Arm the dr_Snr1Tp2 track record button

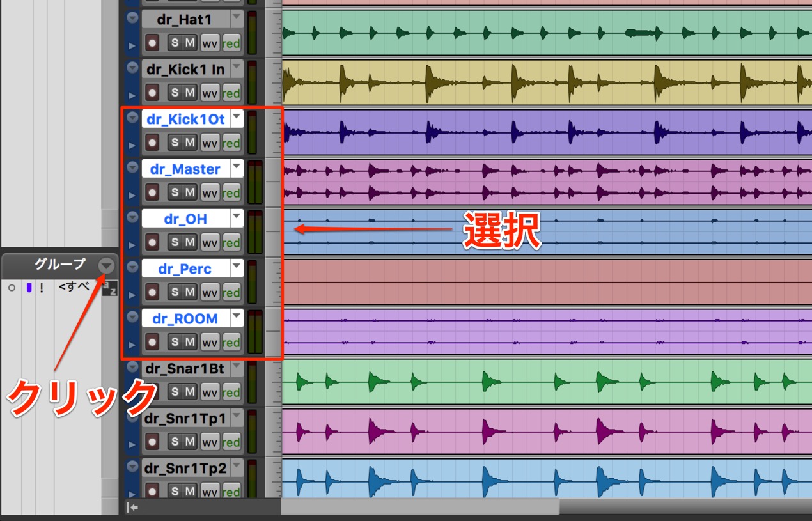point(152,491)
